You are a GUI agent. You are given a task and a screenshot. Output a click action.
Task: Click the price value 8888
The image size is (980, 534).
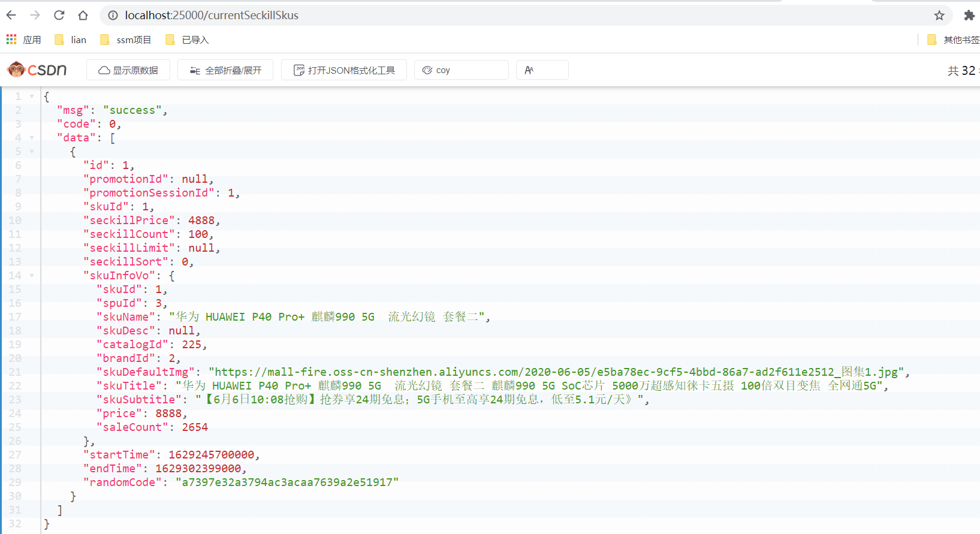point(168,414)
